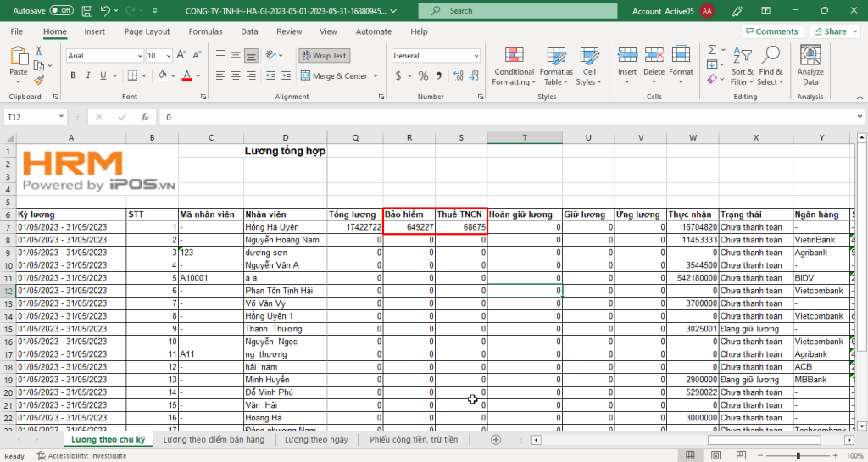Open Format as Table gallery
The width and height of the screenshot is (868, 462).
pos(556,65)
